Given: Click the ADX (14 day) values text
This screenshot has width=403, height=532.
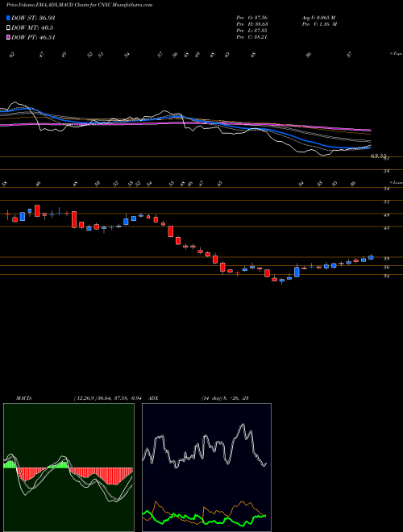Looking at the screenshot, I should pyautogui.click(x=225, y=398).
